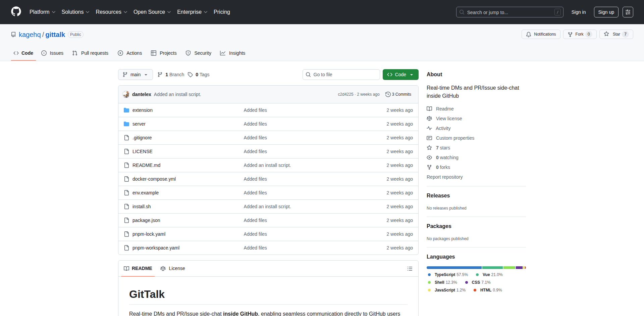Open the main branch dropdown
The height and width of the screenshot is (316, 644).
click(135, 75)
